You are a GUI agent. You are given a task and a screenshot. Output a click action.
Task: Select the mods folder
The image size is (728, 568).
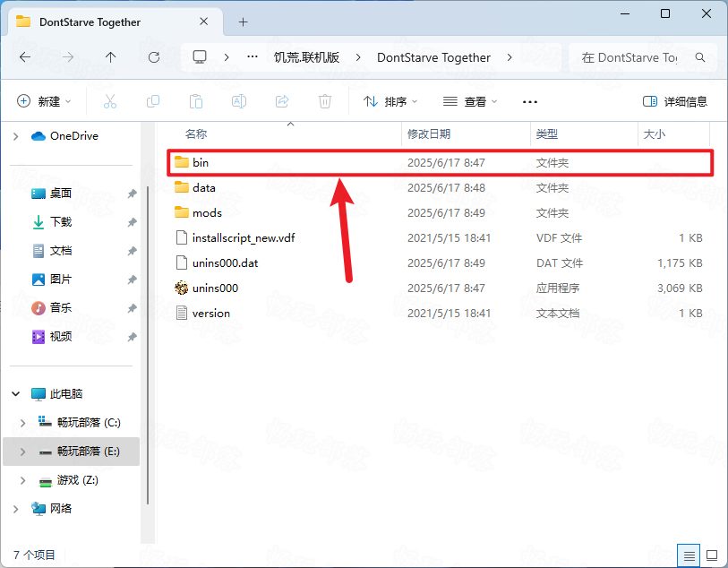click(440, 212)
